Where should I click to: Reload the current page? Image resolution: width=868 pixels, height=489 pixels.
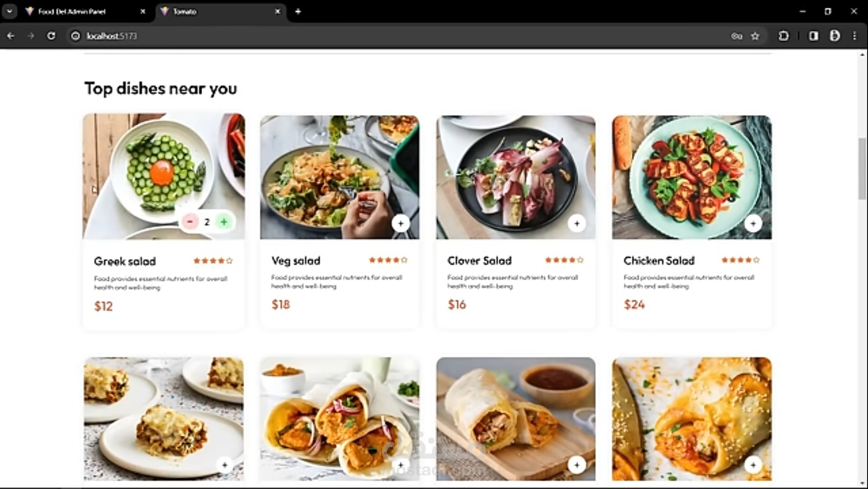click(x=51, y=36)
